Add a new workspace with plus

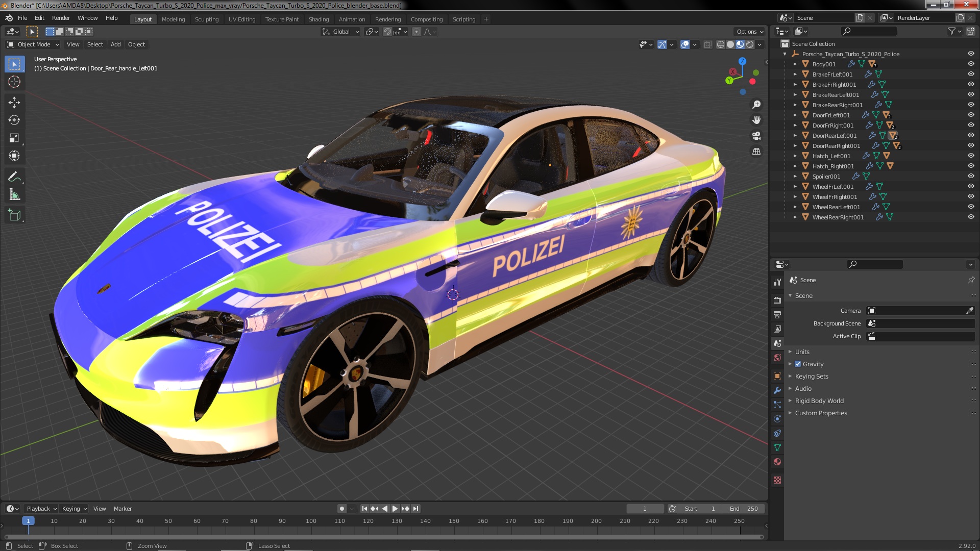pos(486,19)
